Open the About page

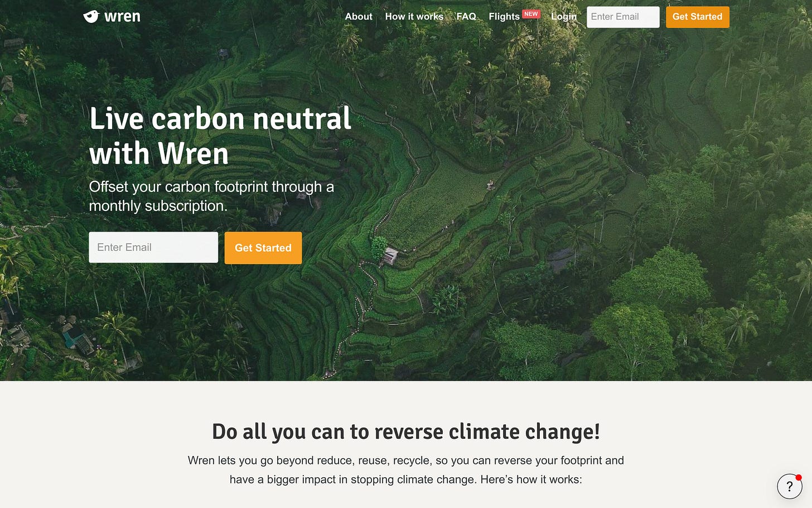(x=358, y=17)
